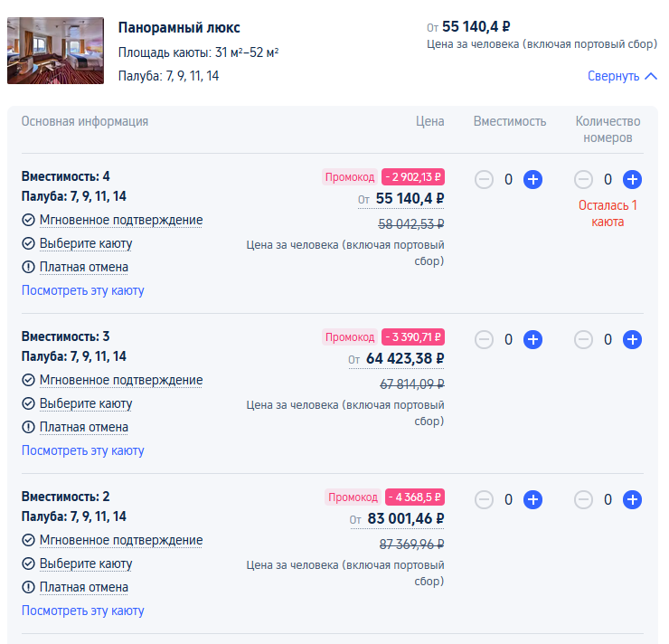669x644 pixels.
Task: Click the checkmark icon beside capacity 3 Выберите каюту
Action: click(28, 403)
